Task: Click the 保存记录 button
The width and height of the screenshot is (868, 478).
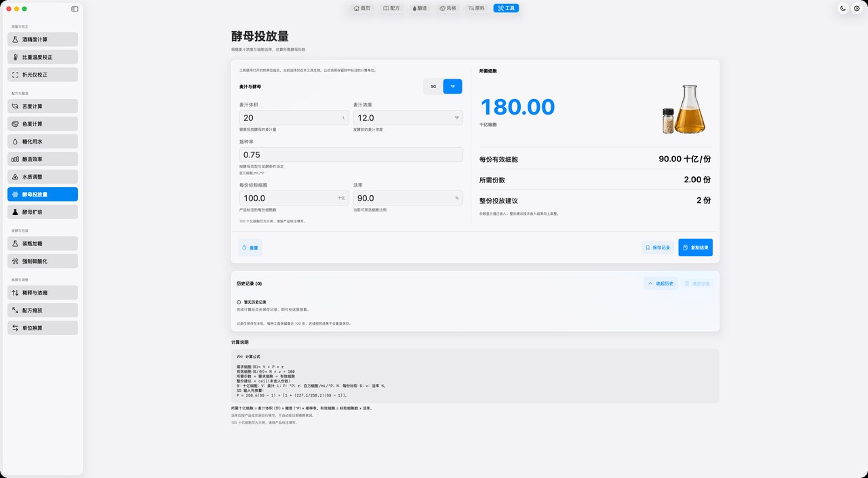Action: [x=658, y=247]
